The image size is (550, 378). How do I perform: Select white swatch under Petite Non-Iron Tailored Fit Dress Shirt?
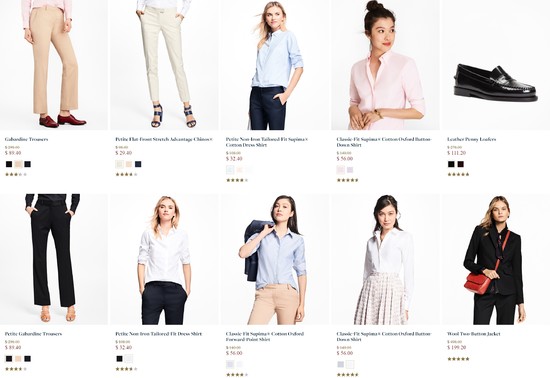tap(129, 359)
